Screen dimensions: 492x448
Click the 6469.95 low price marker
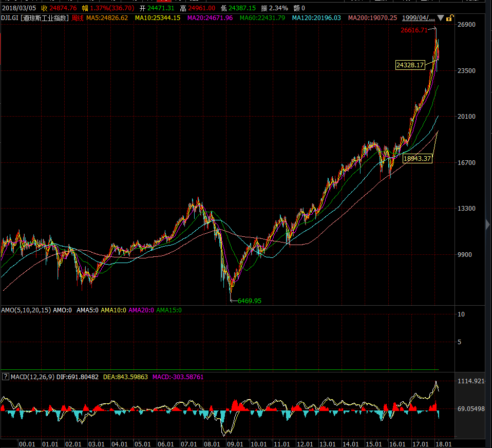click(x=250, y=301)
